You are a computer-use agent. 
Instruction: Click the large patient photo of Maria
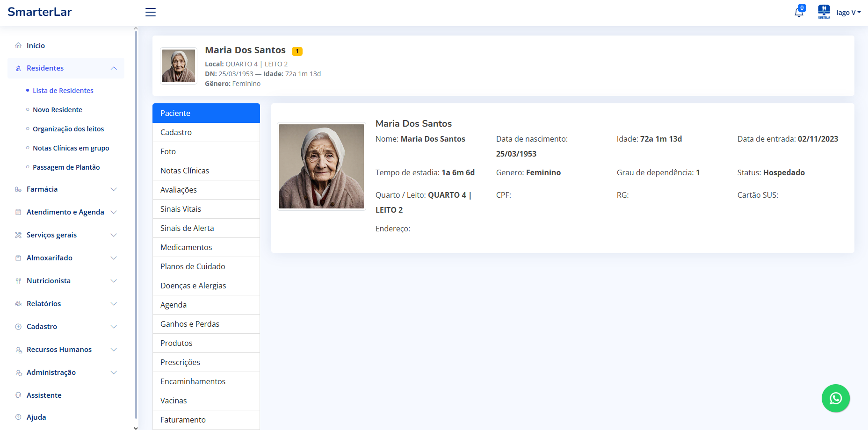point(321,166)
